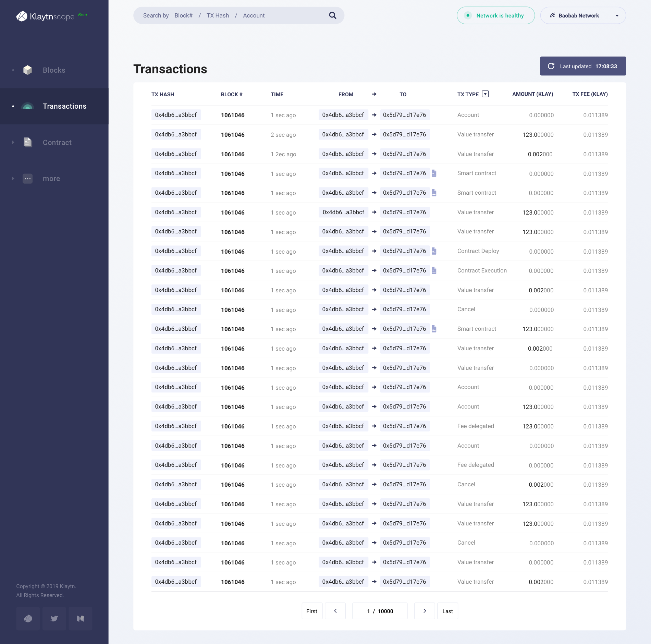651x644 pixels.
Task: Go to the next page of transactions
Action: coord(425,611)
